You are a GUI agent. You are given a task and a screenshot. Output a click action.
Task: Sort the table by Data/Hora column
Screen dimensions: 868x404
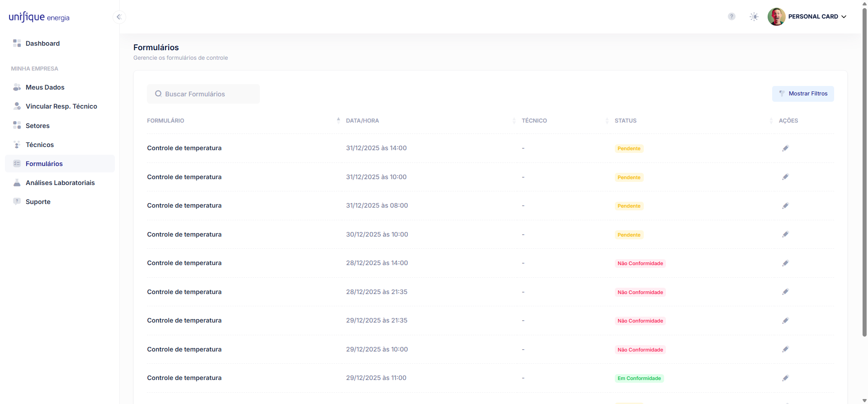tap(363, 121)
